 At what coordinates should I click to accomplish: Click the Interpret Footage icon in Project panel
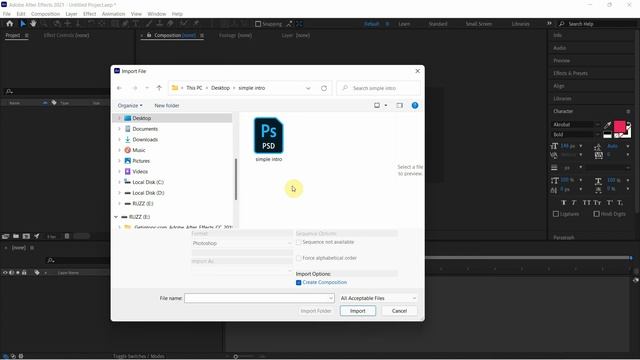pos(6,236)
